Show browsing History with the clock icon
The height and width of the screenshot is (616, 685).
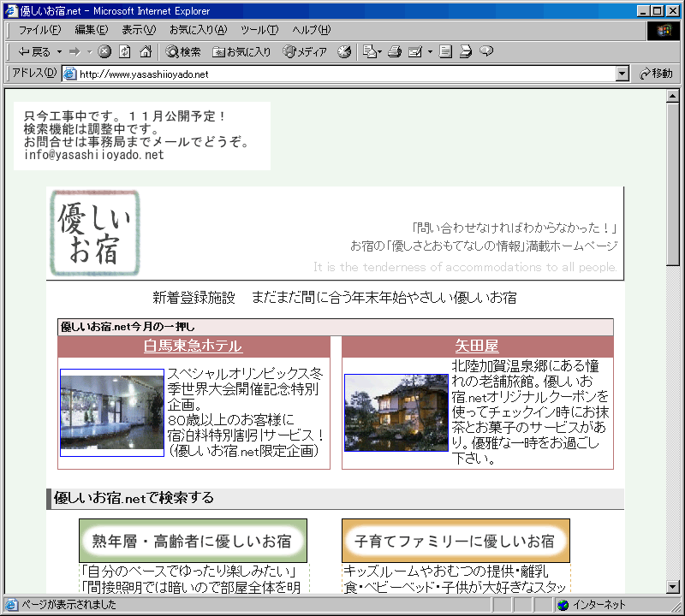(x=344, y=52)
